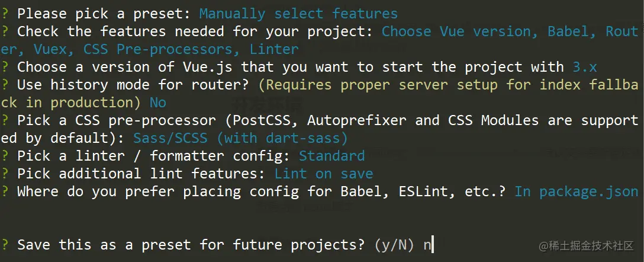Select the question mark before "Choose a version of Vue.js"
The width and height of the screenshot is (644, 262).
4,67
